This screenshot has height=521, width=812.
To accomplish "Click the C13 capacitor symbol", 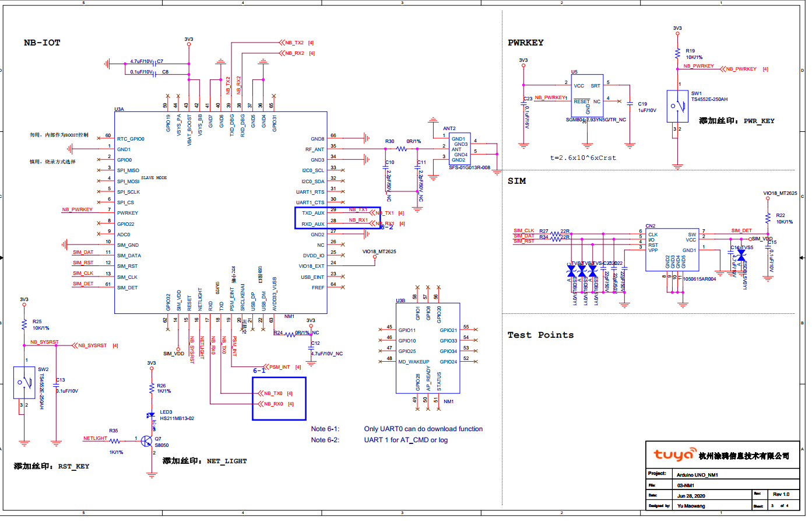I will pyautogui.click(x=56, y=386).
